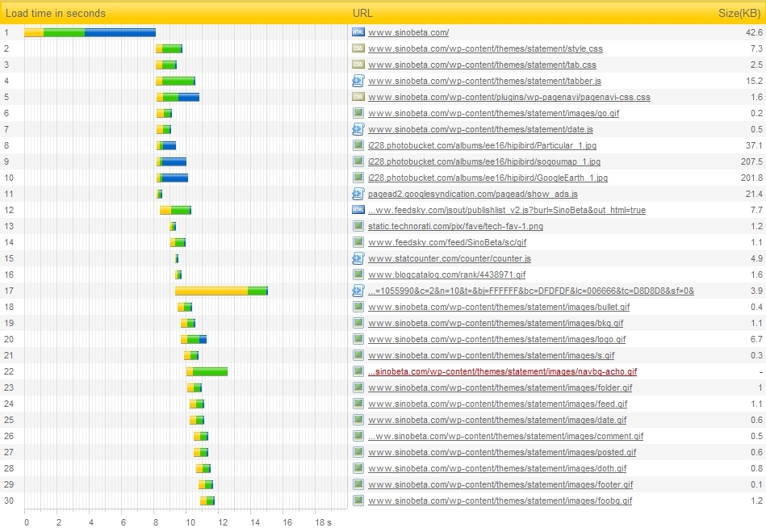The width and height of the screenshot is (766, 532).
Task: Click the 37.1 size value
Action: tap(754, 145)
